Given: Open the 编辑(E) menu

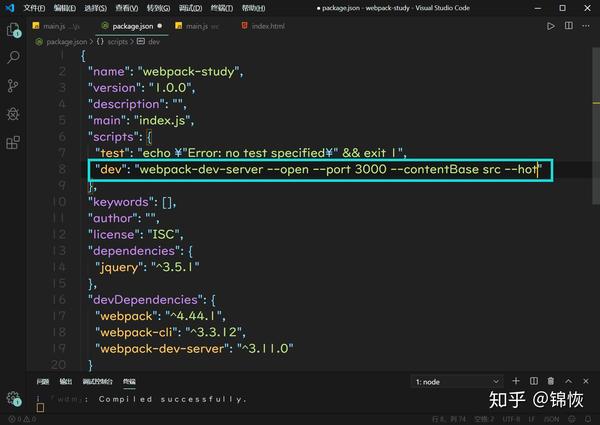Looking at the screenshot, I should (65, 8).
